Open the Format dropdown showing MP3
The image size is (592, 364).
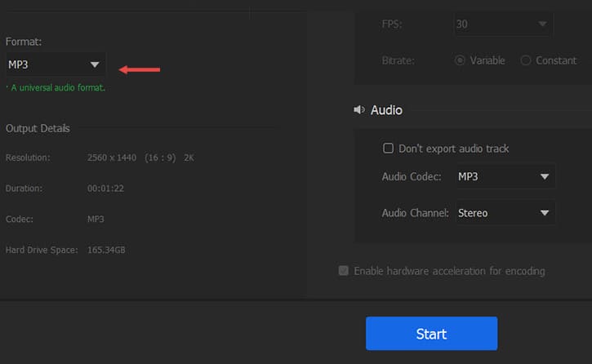pos(56,64)
